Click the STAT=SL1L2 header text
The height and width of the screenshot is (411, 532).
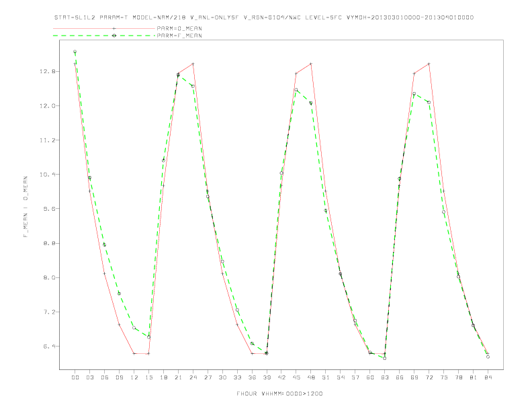click(x=75, y=17)
